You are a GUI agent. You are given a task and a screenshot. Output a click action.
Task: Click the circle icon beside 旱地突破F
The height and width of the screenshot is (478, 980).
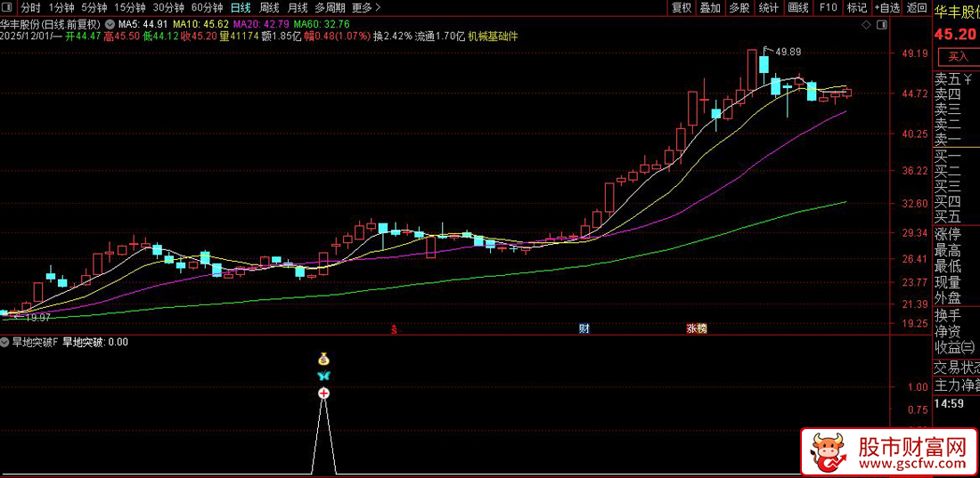5,343
